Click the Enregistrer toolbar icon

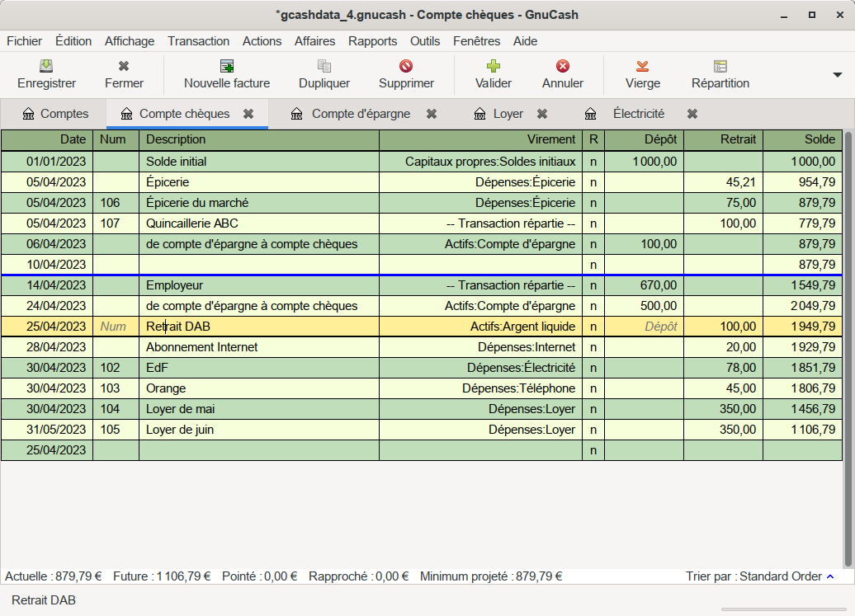46,67
